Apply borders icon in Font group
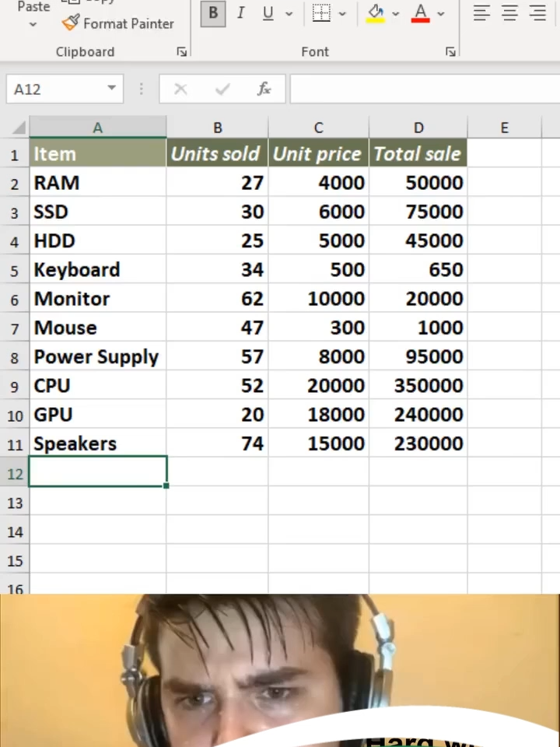The height and width of the screenshot is (747, 560). point(321,13)
